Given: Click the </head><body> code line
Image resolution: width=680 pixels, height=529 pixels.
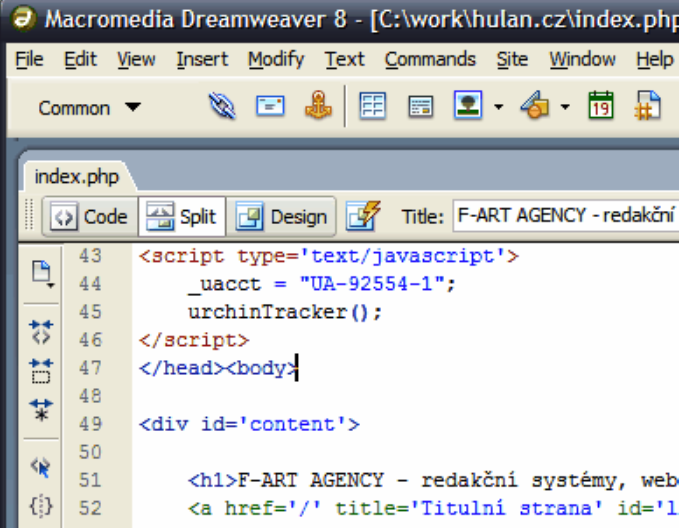Looking at the screenshot, I should tap(219, 368).
